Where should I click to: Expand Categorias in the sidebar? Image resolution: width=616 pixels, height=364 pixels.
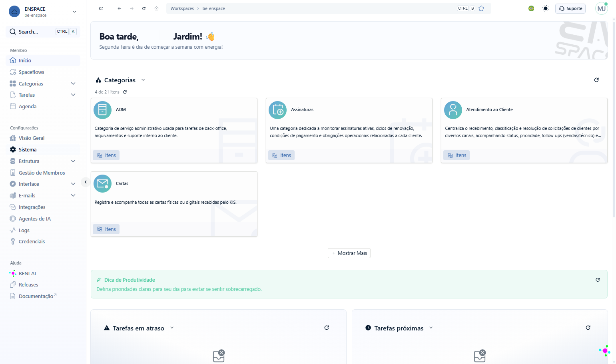point(73,84)
